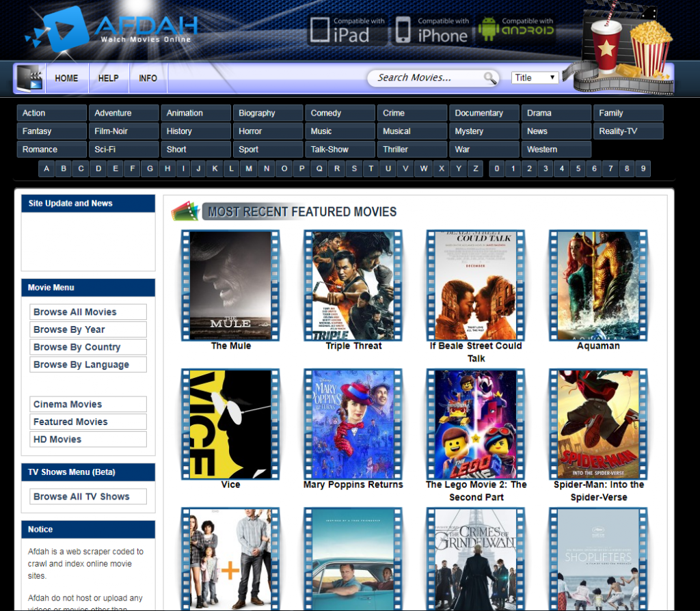Browse movies starting with number 0

[x=497, y=169]
